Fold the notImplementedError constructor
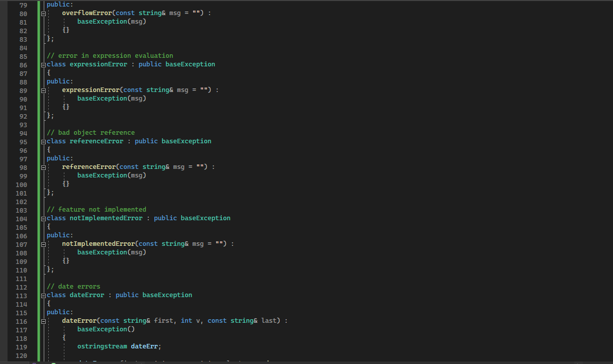The height and width of the screenshot is (364, 613). pos(43,243)
